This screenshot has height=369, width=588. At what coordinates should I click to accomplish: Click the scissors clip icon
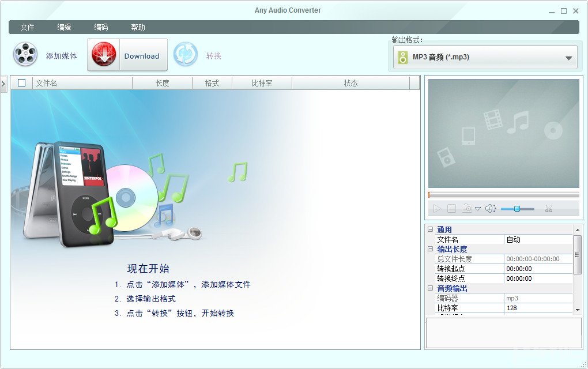549,208
